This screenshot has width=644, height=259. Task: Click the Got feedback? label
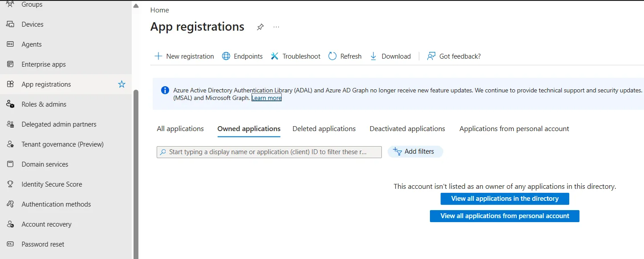[460, 56]
